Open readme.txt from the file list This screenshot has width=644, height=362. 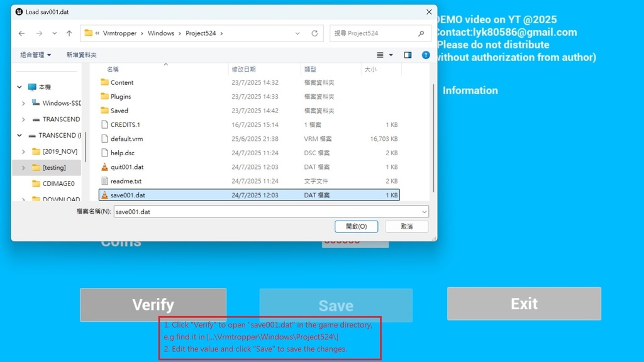tap(128, 181)
